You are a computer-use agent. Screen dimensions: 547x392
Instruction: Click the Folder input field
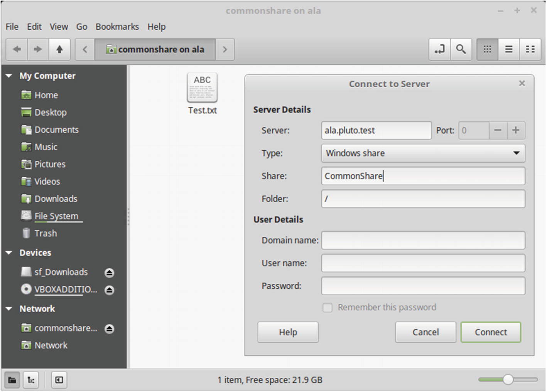coord(423,199)
